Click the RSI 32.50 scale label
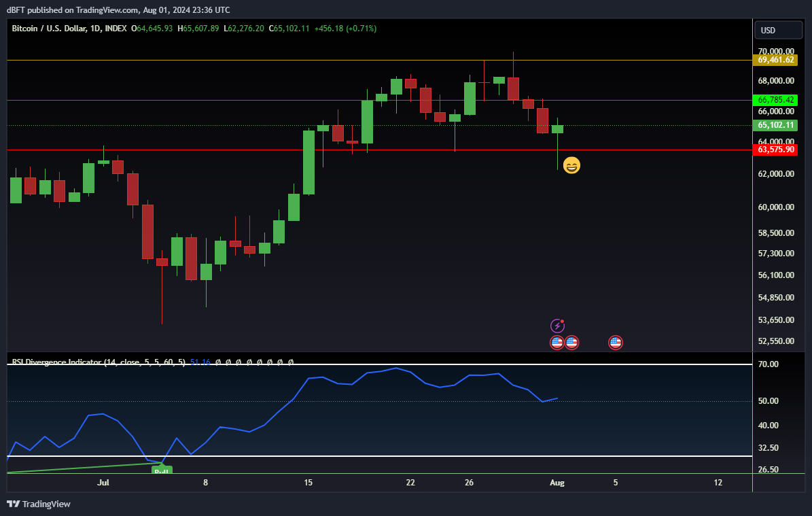The width and height of the screenshot is (812, 516). point(768,447)
